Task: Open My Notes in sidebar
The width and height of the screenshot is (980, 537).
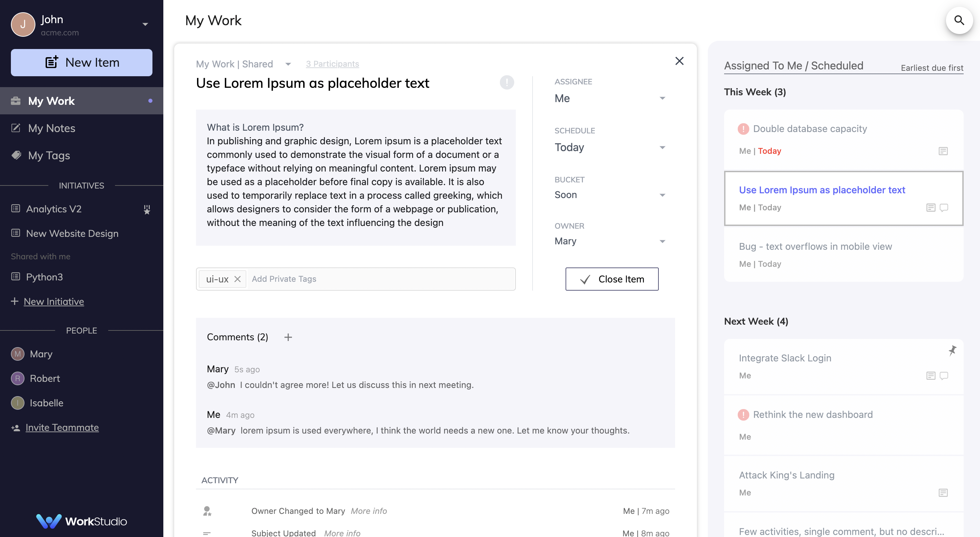Action: coord(52,128)
